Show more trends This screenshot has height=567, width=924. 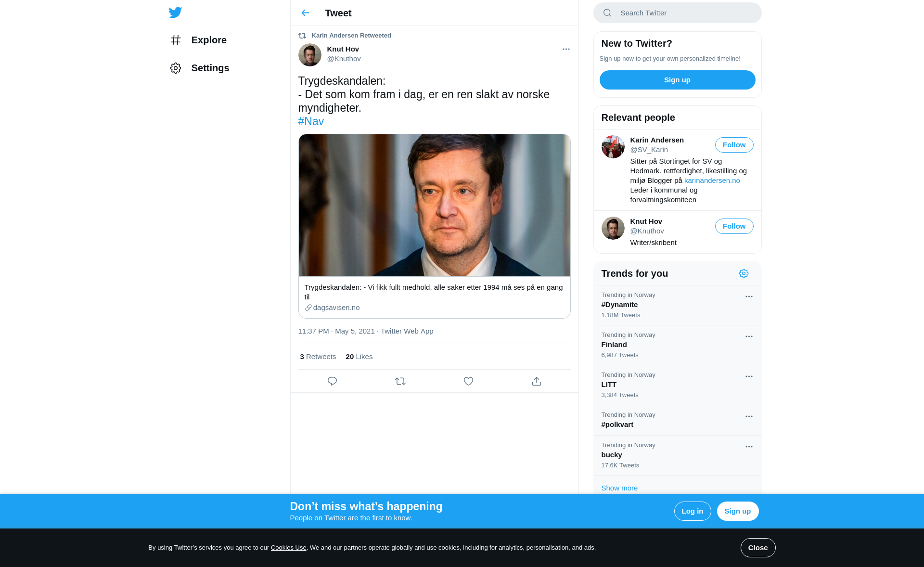pyautogui.click(x=619, y=488)
